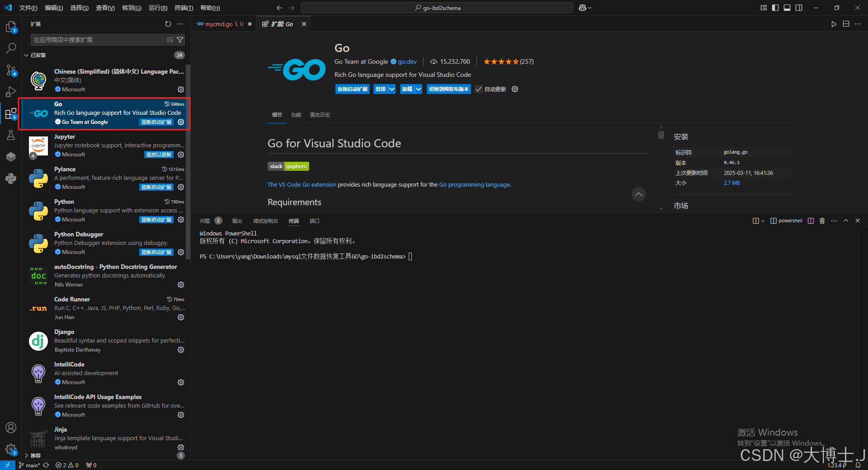Collapse the installed extensions section
868x470 pixels.
pyautogui.click(x=26, y=55)
